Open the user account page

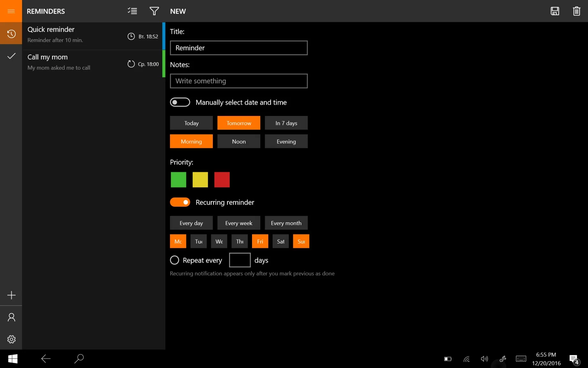click(11, 317)
